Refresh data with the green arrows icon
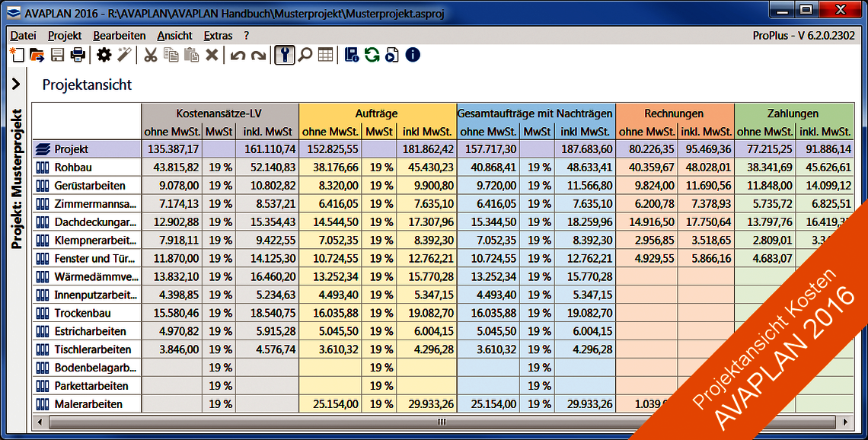 [372, 55]
